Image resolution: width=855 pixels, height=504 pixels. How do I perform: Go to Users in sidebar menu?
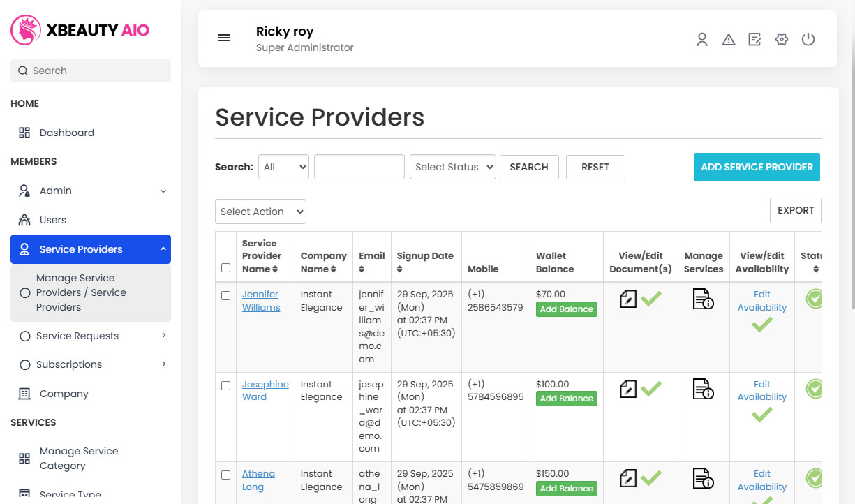(x=52, y=220)
